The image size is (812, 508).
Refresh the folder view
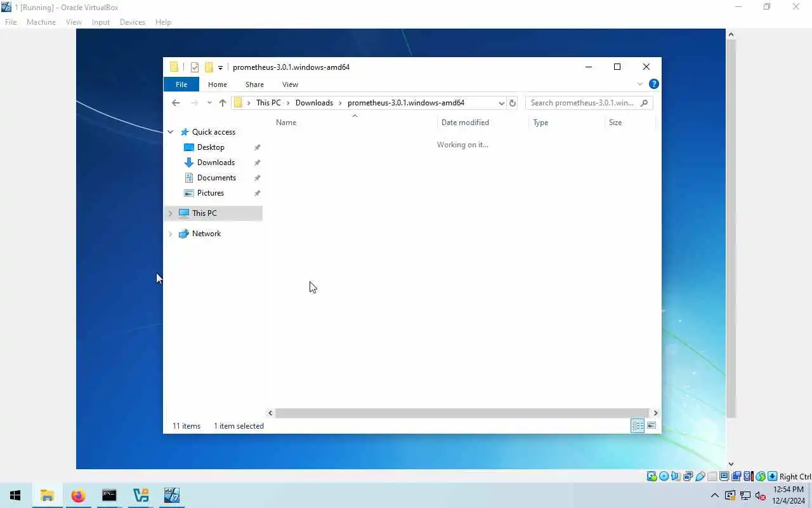coord(513,103)
